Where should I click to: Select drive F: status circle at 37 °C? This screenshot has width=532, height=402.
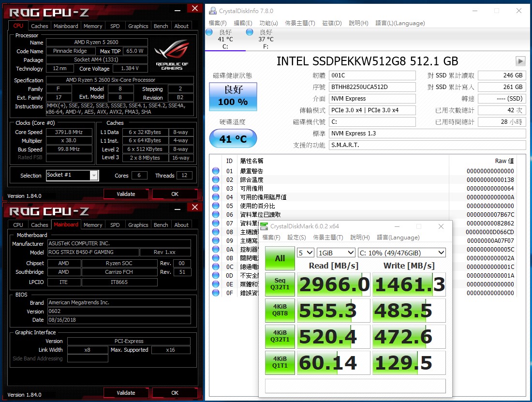pos(250,32)
